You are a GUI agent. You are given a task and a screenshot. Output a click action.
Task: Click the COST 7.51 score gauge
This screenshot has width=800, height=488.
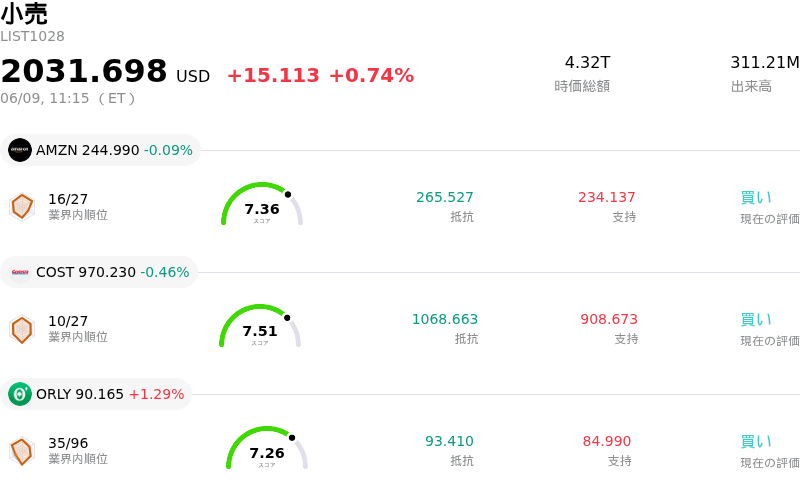[x=260, y=326]
